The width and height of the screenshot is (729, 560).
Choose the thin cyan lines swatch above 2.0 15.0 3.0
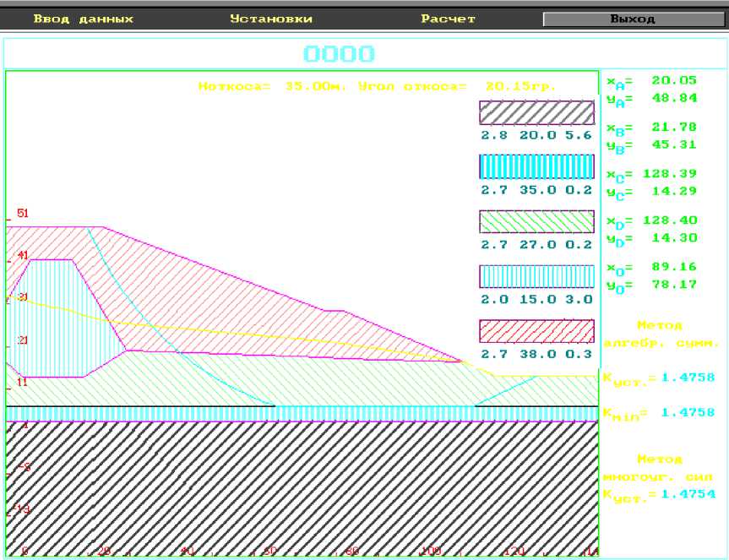[536, 276]
